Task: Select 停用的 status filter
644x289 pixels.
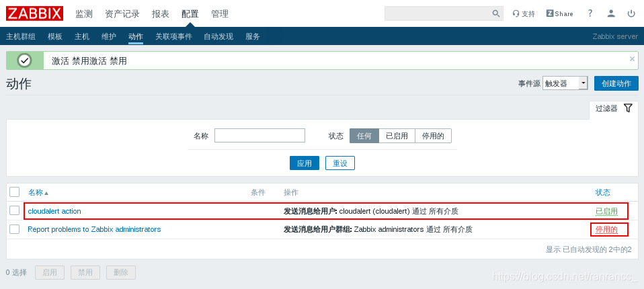Action: [433, 136]
